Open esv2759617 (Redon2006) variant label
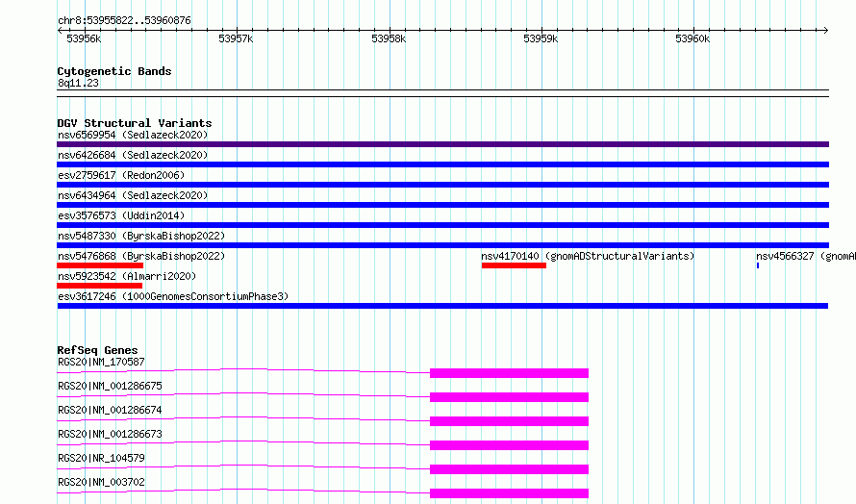 pos(121,175)
